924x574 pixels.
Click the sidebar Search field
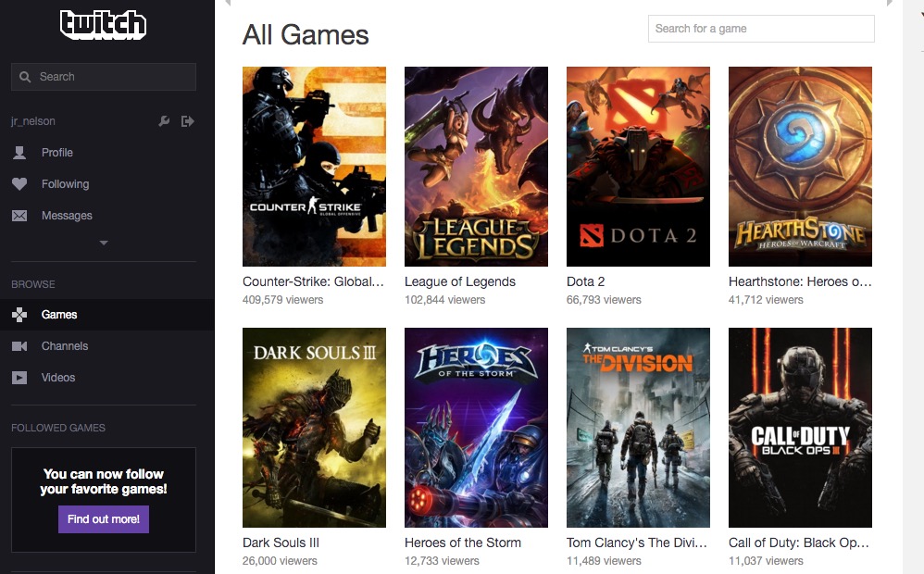104,77
